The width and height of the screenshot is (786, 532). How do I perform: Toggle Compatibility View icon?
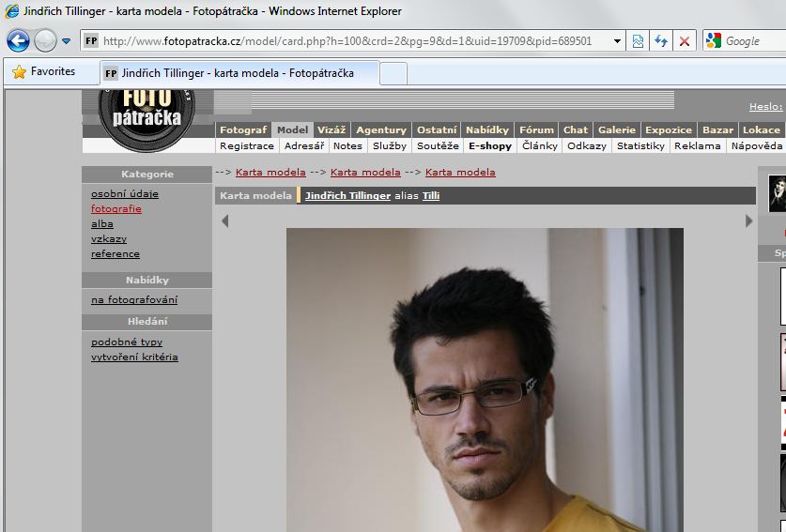[x=638, y=41]
